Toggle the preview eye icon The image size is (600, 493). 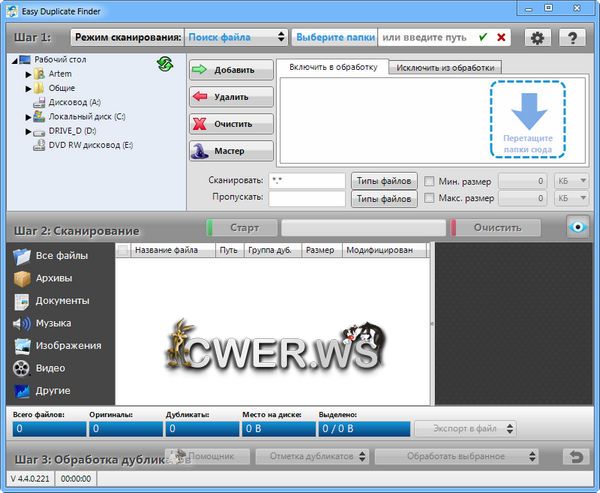[577, 227]
